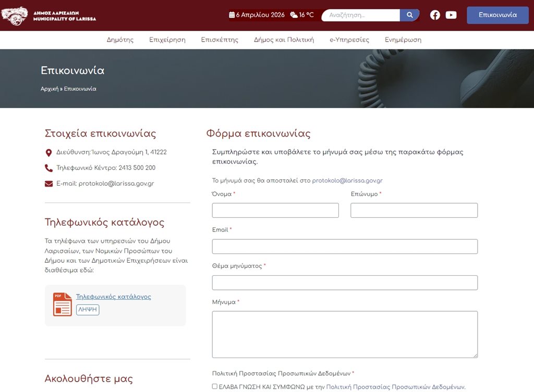Viewport: 534px width, 392px height.
Task: Click the envelope e-mail icon
Action: pyautogui.click(x=49, y=183)
